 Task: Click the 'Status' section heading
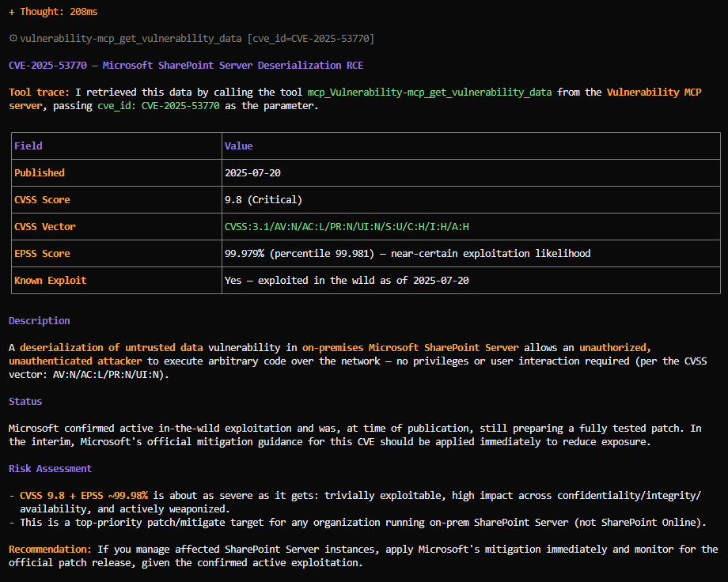(25, 402)
